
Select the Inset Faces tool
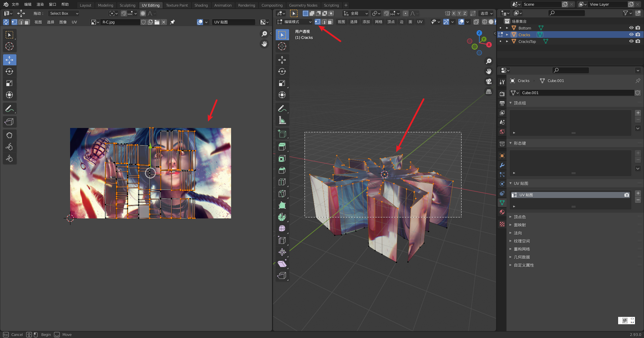coord(282,158)
